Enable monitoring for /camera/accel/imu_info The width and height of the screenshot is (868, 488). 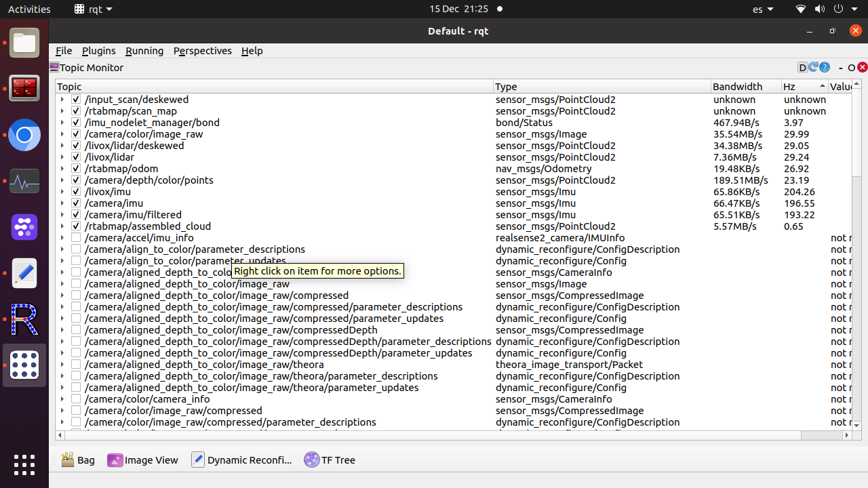pos(76,238)
